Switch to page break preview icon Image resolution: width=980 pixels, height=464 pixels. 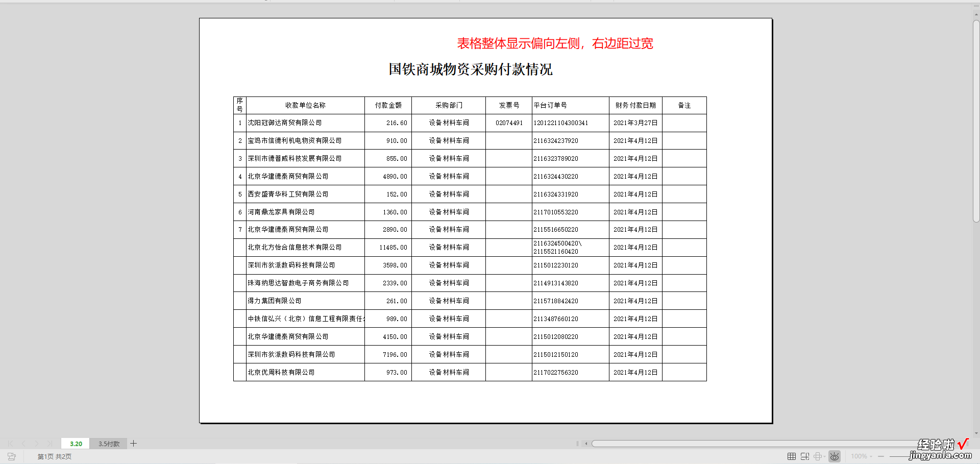pyautogui.click(x=805, y=456)
